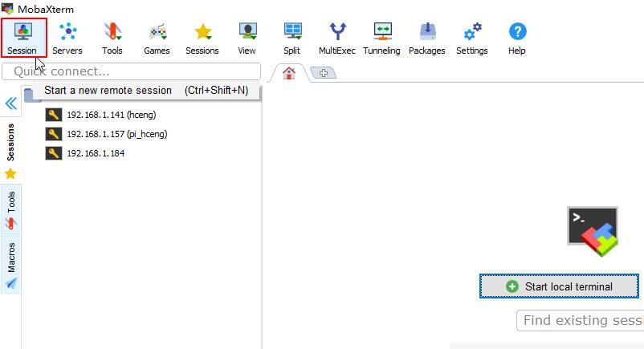Click key icon of 192.168.1.157 session
Viewport: 644px width, 349px height.
click(x=53, y=134)
